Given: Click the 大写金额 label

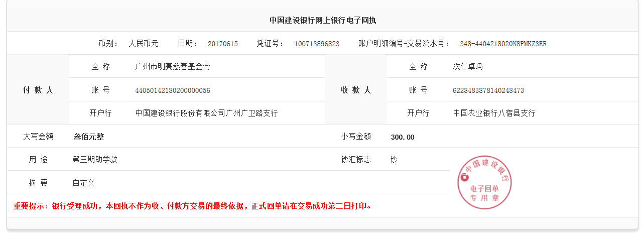Looking at the screenshot, I should pyautogui.click(x=38, y=136).
